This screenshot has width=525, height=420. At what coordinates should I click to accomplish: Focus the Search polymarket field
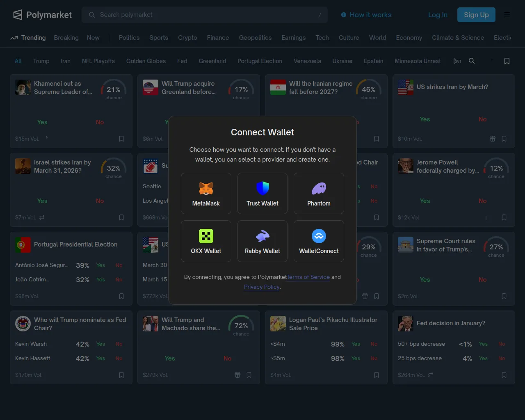click(x=205, y=15)
